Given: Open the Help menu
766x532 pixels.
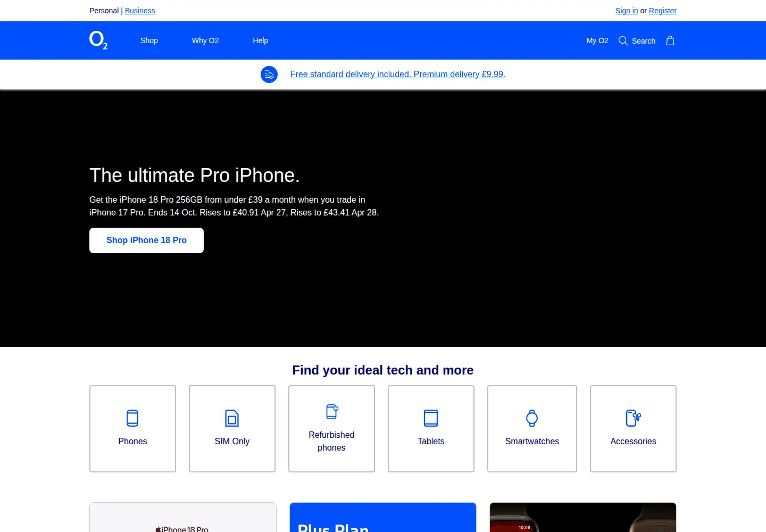Looking at the screenshot, I should point(260,40).
